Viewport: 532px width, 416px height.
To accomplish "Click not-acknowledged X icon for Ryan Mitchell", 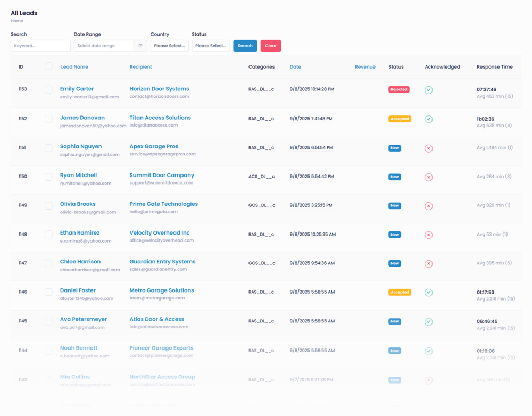I will pos(428,177).
